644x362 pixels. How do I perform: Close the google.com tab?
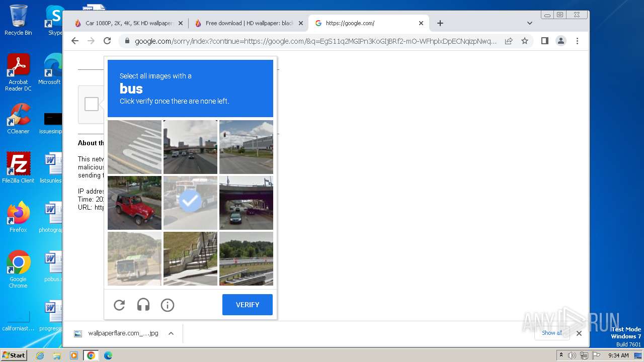pos(421,23)
